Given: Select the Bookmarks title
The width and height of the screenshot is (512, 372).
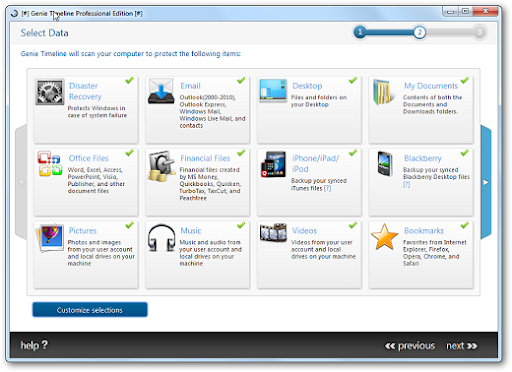Looking at the screenshot, I should tap(424, 231).
